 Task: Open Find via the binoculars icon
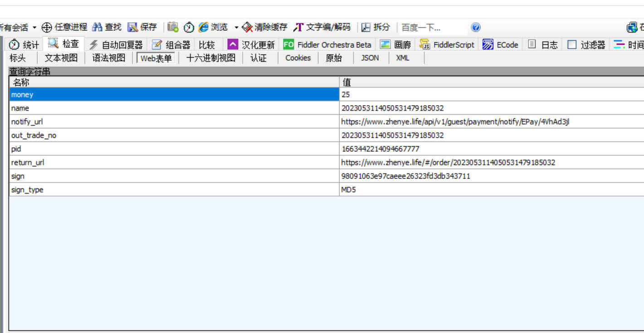click(98, 27)
